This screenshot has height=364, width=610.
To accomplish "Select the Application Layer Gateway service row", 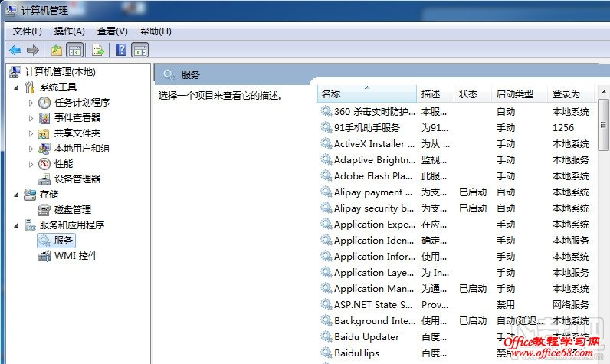I will pyautogui.click(x=456, y=273).
